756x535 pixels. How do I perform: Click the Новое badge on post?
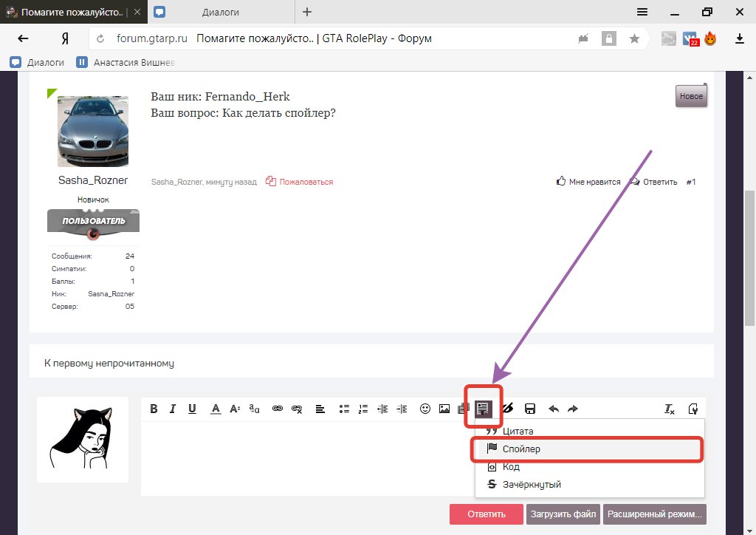691,96
